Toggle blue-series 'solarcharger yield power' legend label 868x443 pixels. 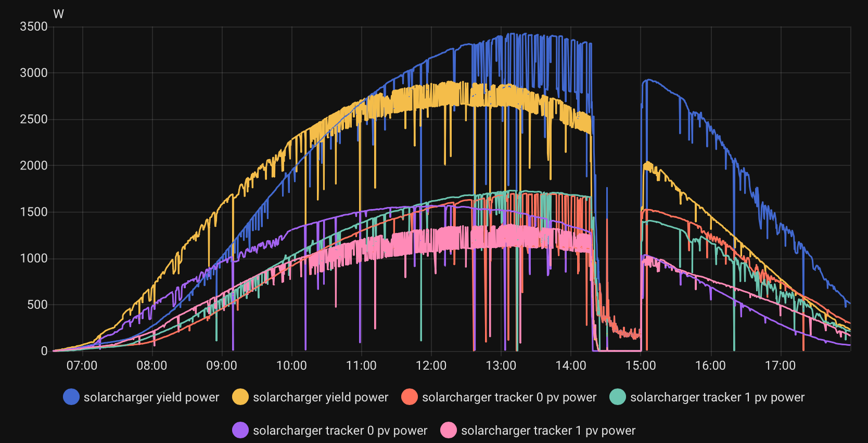click(x=151, y=397)
